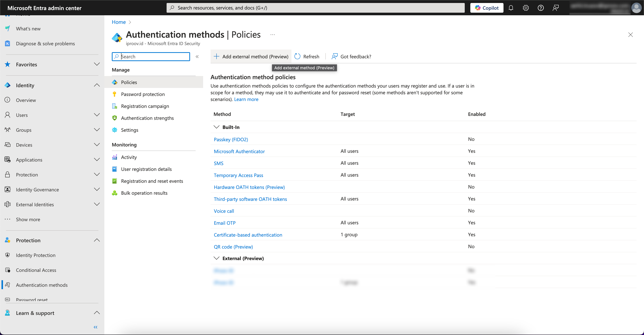This screenshot has width=644, height=335.
Task: Click the Diagnose & solve problems icon
Action: tap(7, 43)
